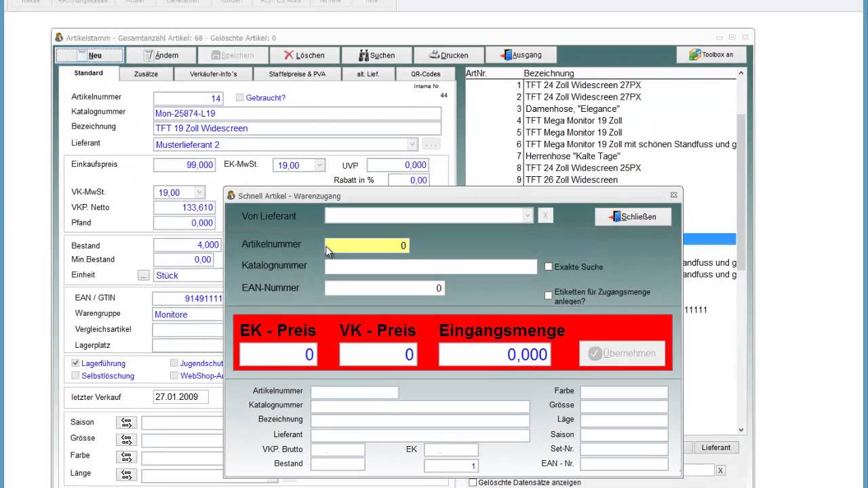Screen dimensions: 868x488
Task: Close the Schnell Artikel Warenzugang dialog via X
Action: 673,195
